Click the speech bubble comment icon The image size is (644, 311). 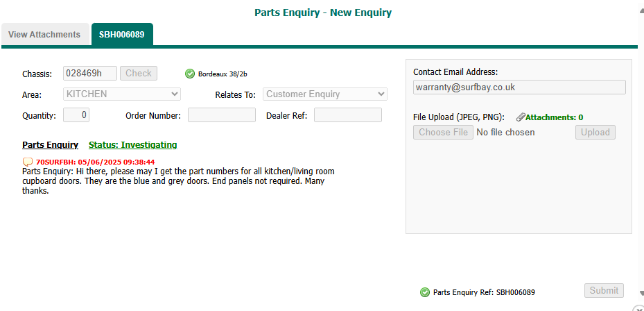[28, 162]
